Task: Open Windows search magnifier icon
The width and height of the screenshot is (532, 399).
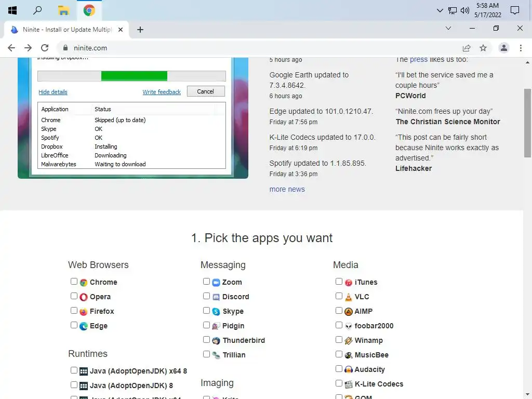Action: click(37, 10)
